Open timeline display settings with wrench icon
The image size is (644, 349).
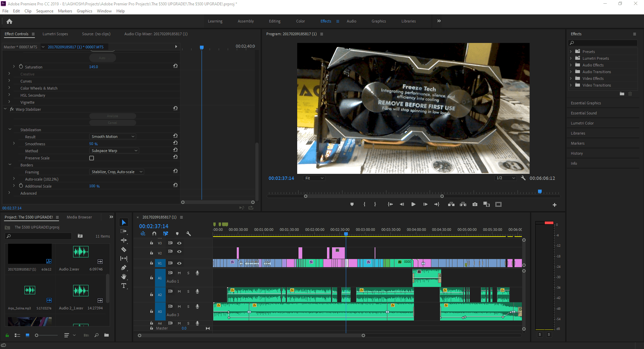click(189, 234)
